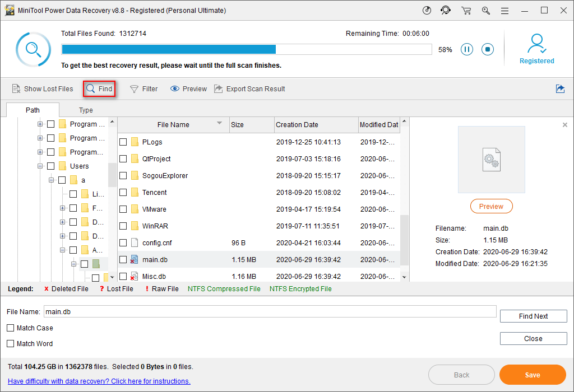Click the Tencent folder icon
The width and height of the screenshot is (574, 392).
135,192
